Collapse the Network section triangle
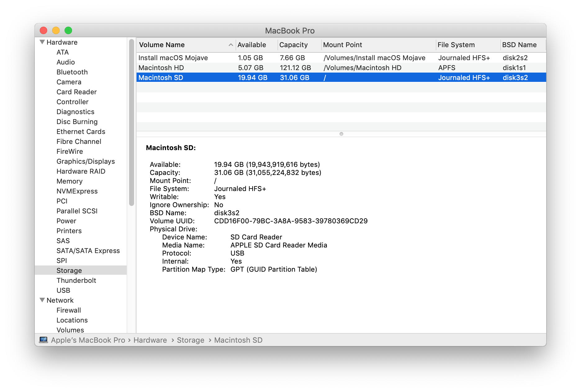The width and height of the screenshot is (581, 392). 42,300
